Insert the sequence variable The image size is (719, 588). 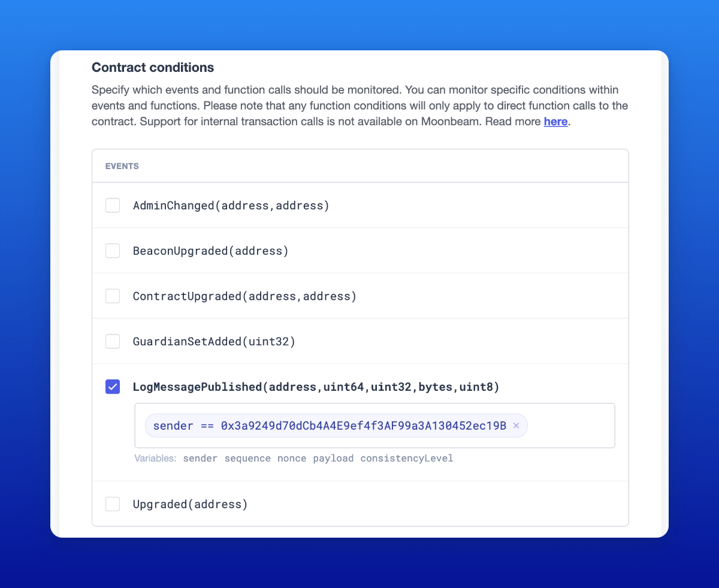click(247, 459)
